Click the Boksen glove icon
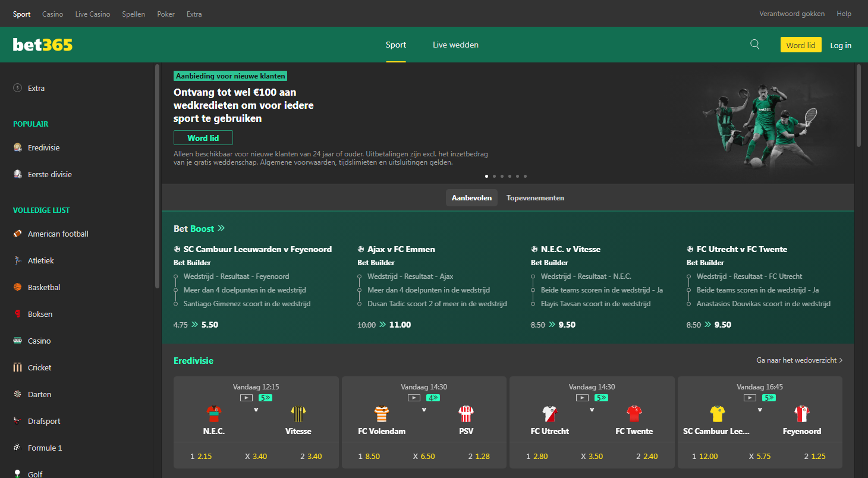The image size is (868, 478). click(17, 314)
